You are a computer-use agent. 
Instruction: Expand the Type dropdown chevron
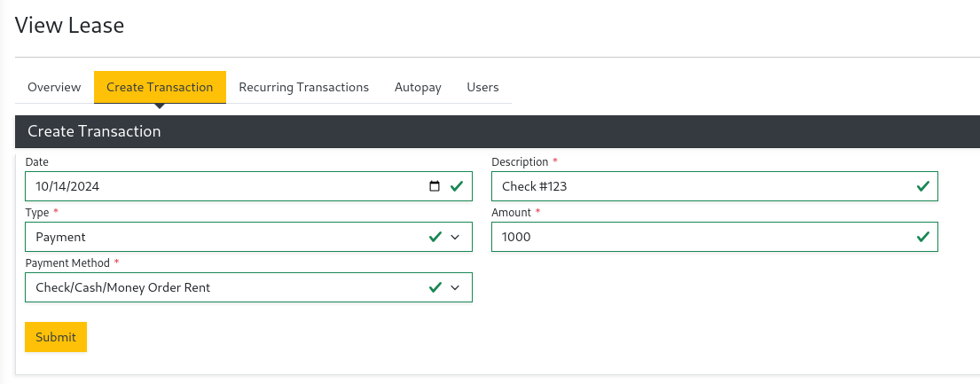(x=456, y=237)
